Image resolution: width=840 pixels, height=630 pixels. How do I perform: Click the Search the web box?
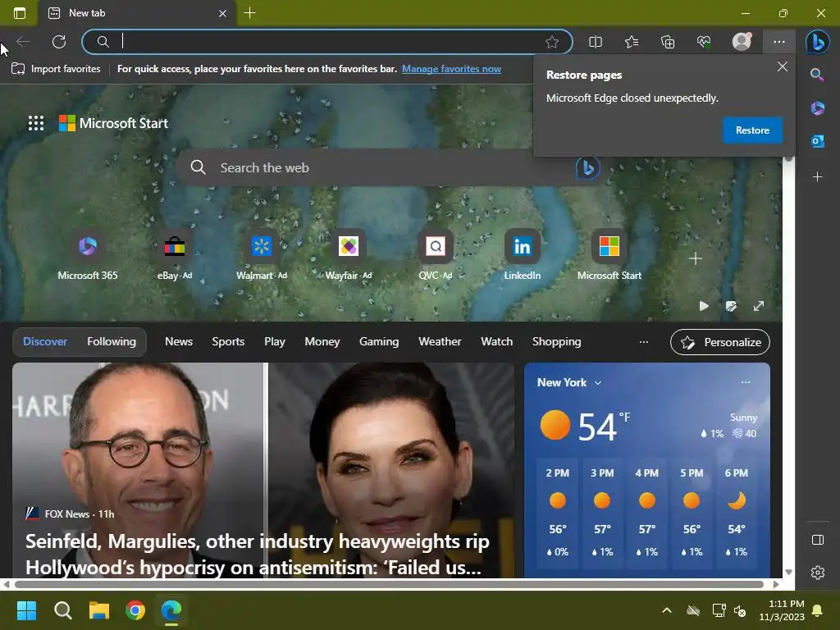click(x=391, y=167)
